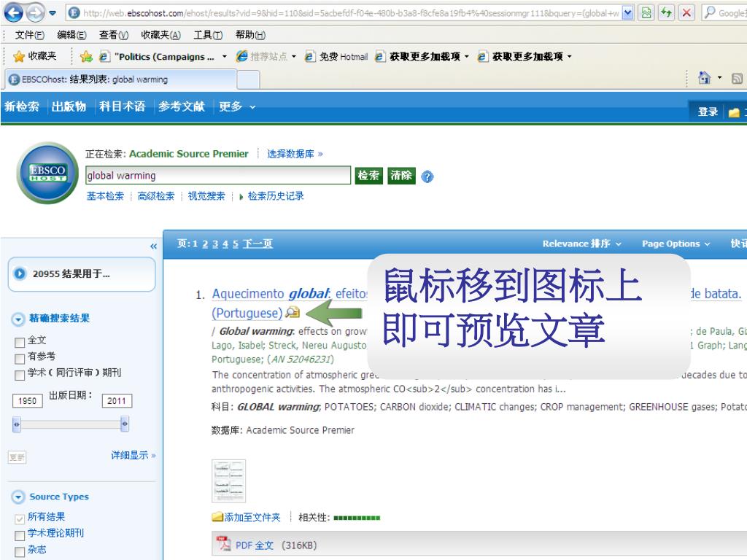Click the green 清除 clear button
The width and height of the screenshot is (747, 560).
[x=401, y=175]
